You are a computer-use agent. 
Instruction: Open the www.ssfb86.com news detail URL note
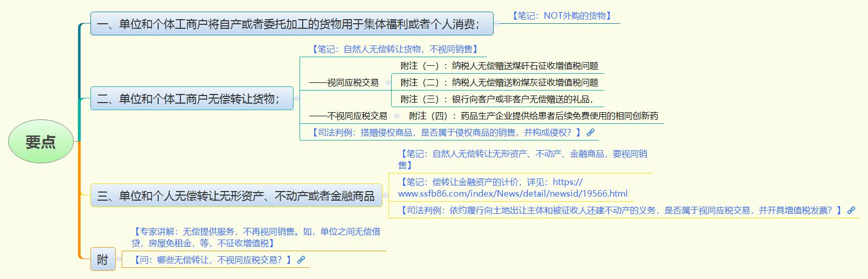click(x=513, y=188)
